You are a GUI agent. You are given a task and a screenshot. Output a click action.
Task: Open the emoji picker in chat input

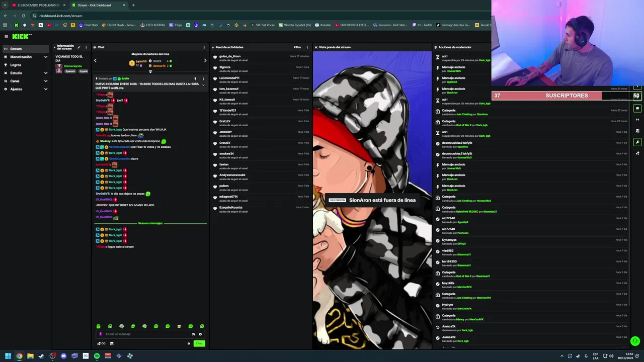pyautogui.click(x=200, y=334)
